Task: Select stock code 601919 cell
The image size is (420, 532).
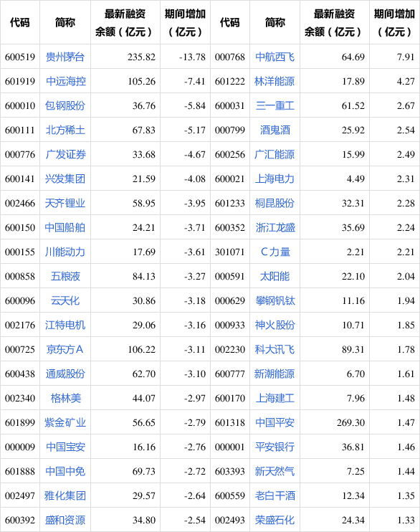Action: 20,81
